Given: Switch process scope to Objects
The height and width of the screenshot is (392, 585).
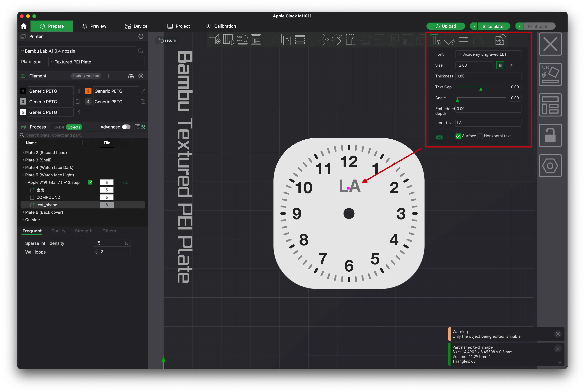Looking at the screenshot, I should 74,127.
